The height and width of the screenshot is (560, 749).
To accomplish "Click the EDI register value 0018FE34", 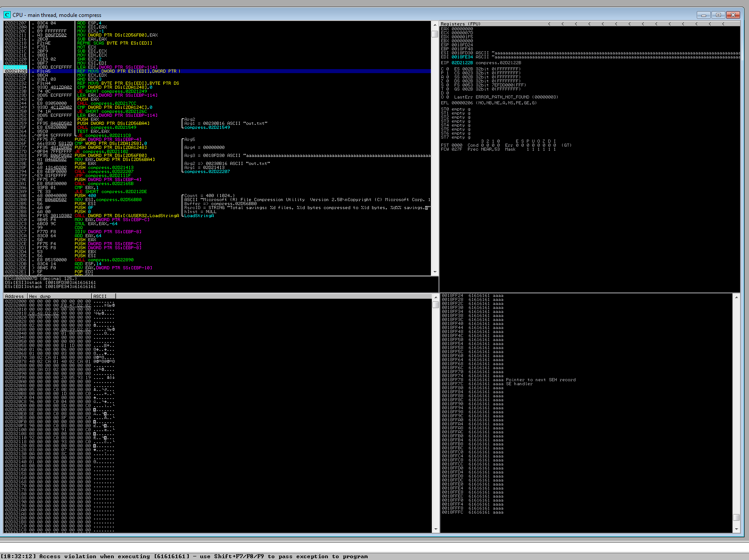I will pos(462,57).
